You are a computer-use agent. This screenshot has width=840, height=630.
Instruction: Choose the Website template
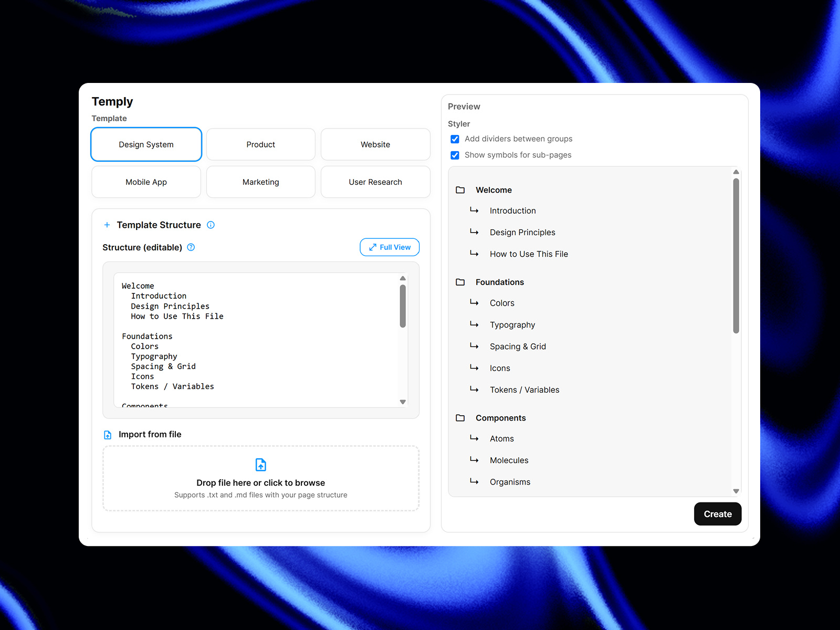[x=375, y=144]
